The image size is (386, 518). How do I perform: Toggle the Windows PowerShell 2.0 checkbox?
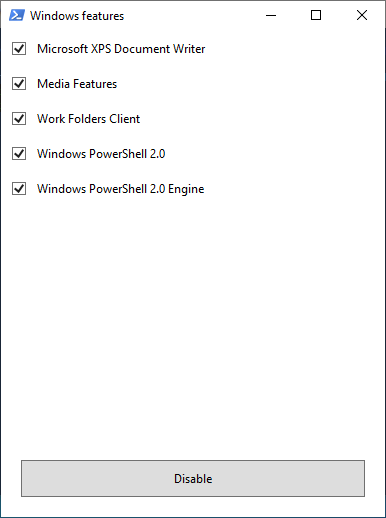coord(19,154)
